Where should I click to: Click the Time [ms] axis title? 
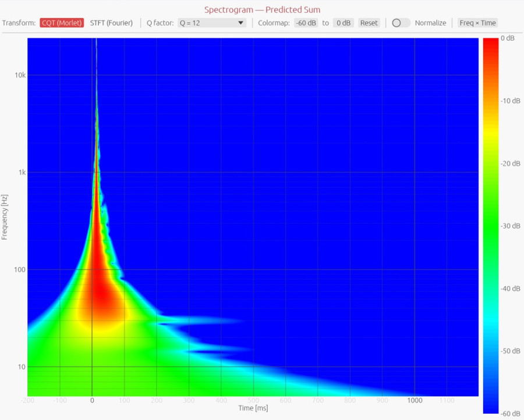click(x=253, y=408)
